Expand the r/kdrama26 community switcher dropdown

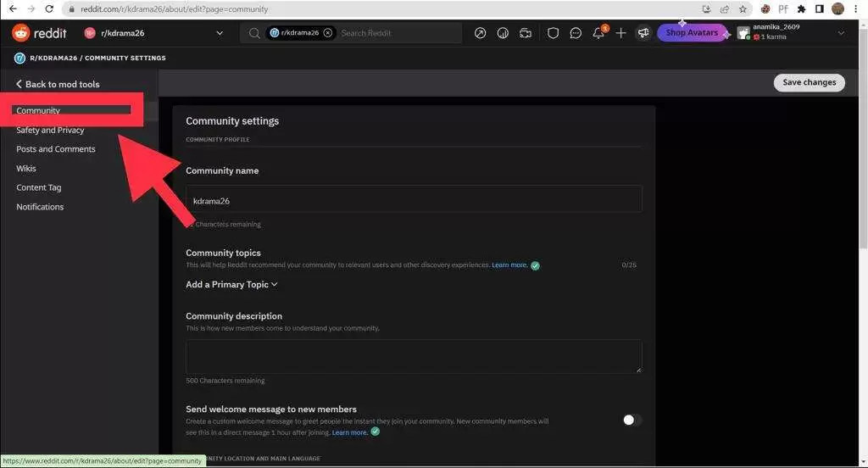220,33
